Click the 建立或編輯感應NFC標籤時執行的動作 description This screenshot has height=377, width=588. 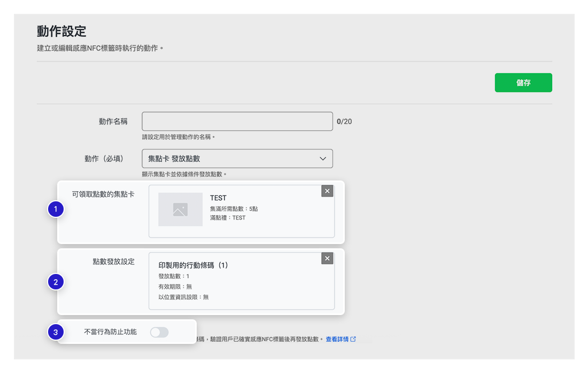tap(100, 49)
